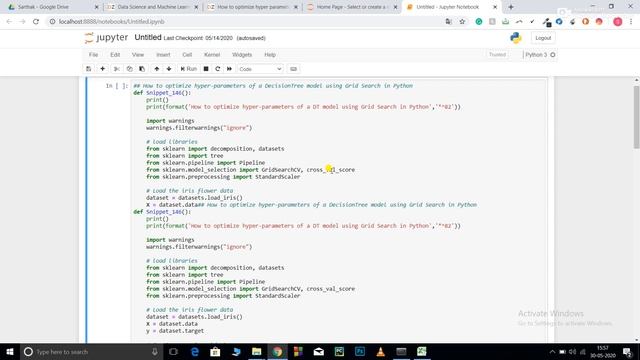Open the File menu
Viewport: 640px width, 360px height.
coord(93,55)
